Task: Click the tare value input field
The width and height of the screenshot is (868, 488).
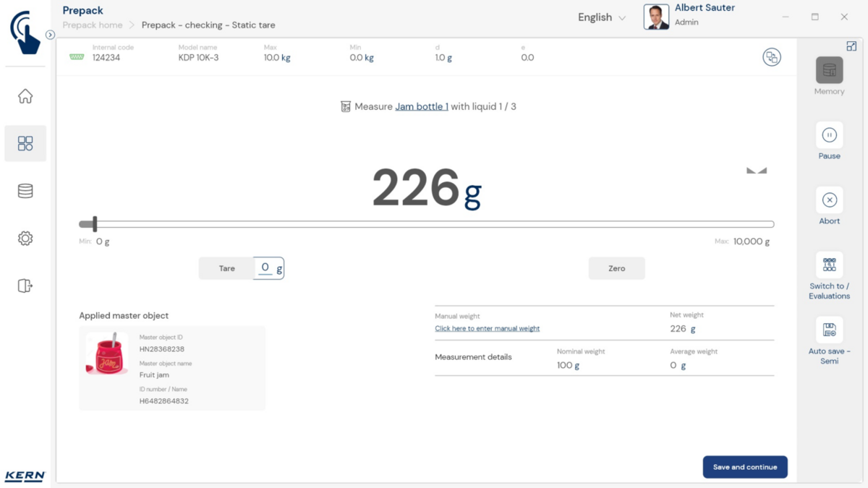Action: 266,268
